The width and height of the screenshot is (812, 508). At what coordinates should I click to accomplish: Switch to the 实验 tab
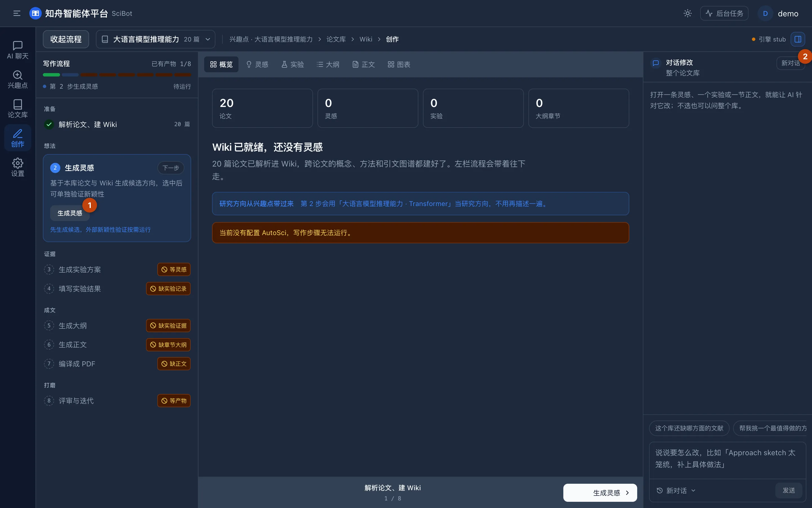point(293,65)
